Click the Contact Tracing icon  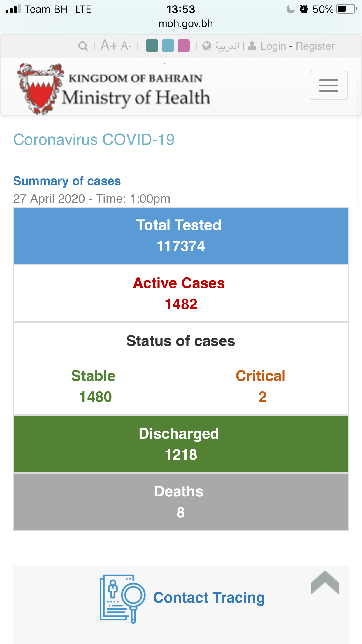tap(122, 598)
